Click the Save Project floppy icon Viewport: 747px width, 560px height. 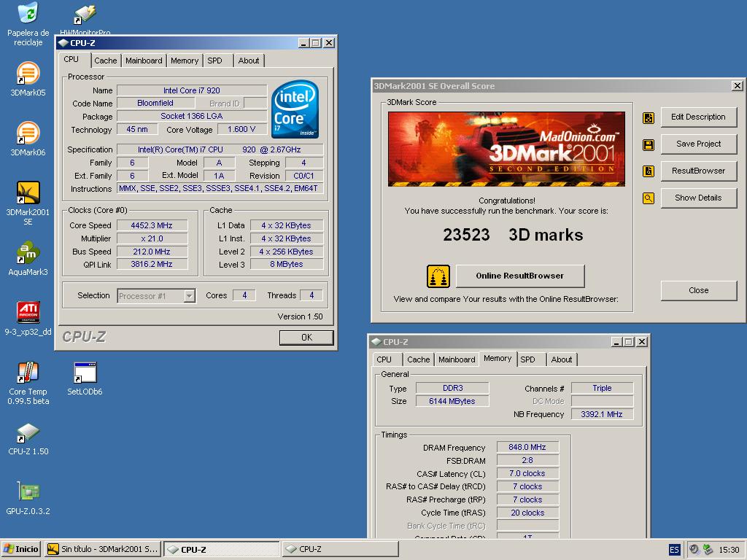[649, 145]
